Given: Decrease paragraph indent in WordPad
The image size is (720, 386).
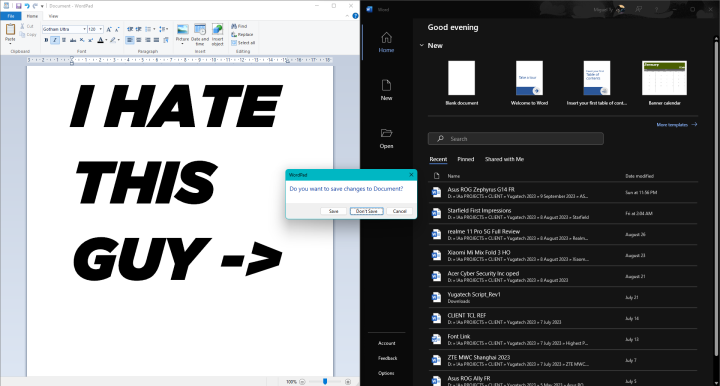Looking at the screenshot, I should coord(130,29).
